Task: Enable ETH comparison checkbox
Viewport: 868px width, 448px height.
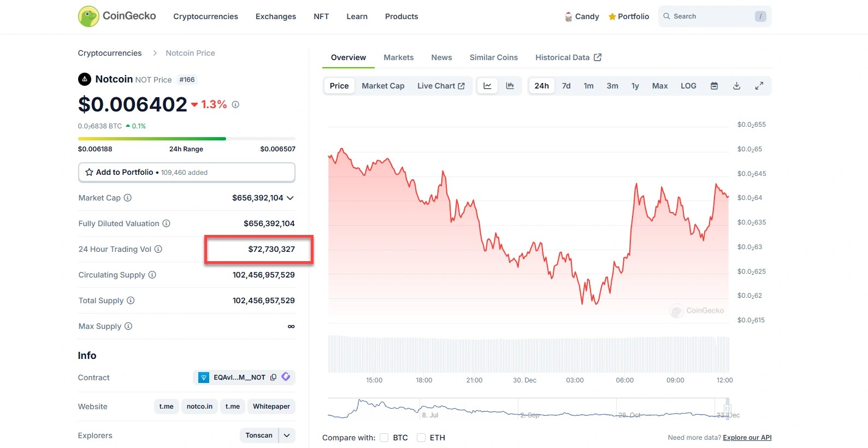Action: coord(421,438)
